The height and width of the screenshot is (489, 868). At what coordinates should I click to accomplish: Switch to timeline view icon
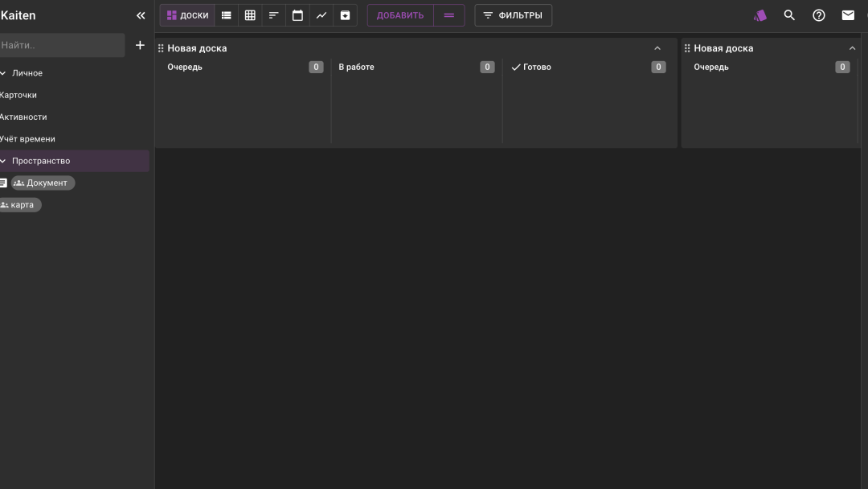[x=274, y=15]
